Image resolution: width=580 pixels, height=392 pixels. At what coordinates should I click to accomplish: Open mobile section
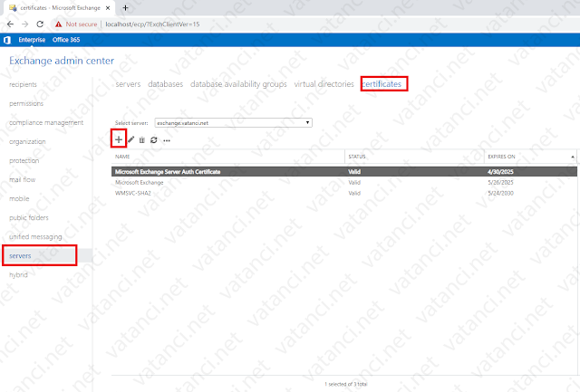tap(19, 198)
